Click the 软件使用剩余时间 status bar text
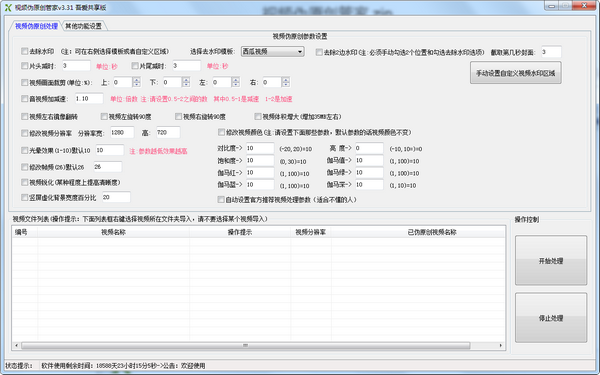 (123, 366)
